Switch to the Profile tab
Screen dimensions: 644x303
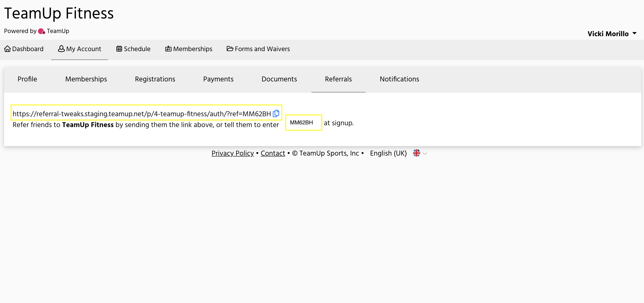[x=27, y=79]
